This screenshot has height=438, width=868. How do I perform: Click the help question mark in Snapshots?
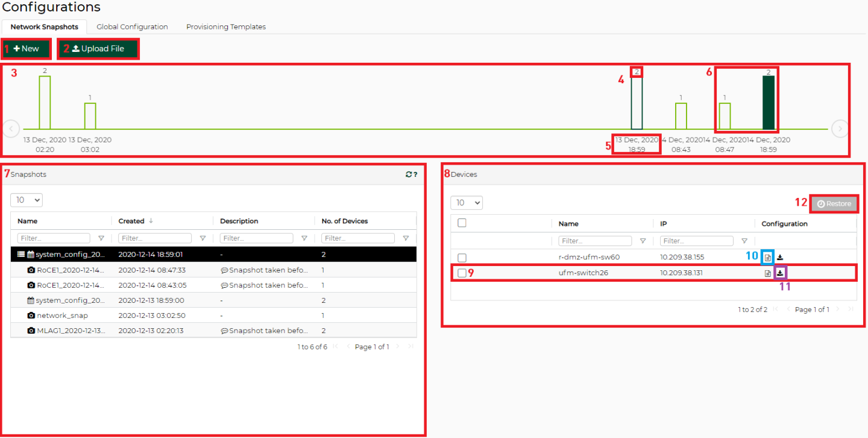415,174
